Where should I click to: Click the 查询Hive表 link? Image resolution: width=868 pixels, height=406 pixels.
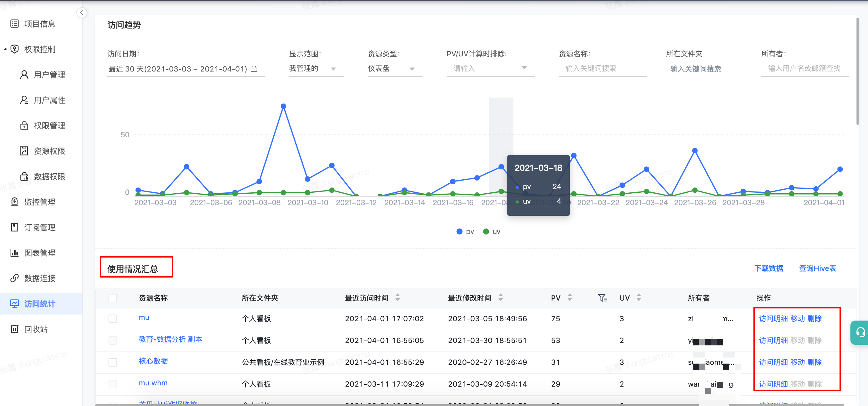pos(817,268)
